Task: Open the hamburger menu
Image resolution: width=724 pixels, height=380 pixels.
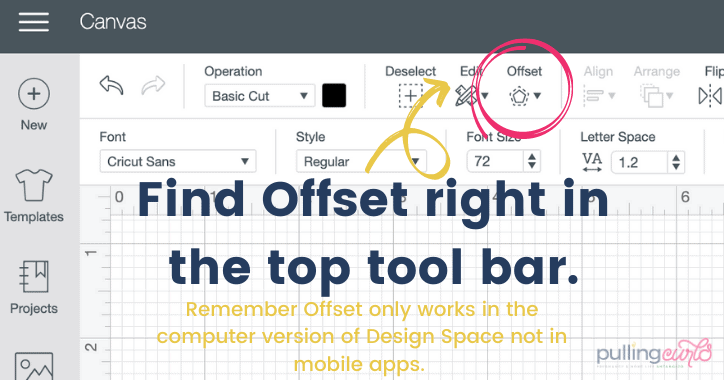Action: point(34,22)
